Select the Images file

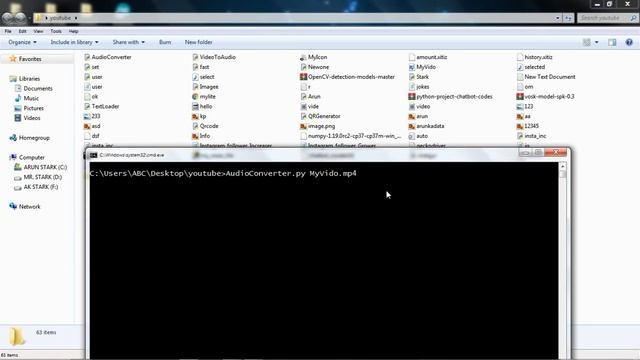coord(209,87)
